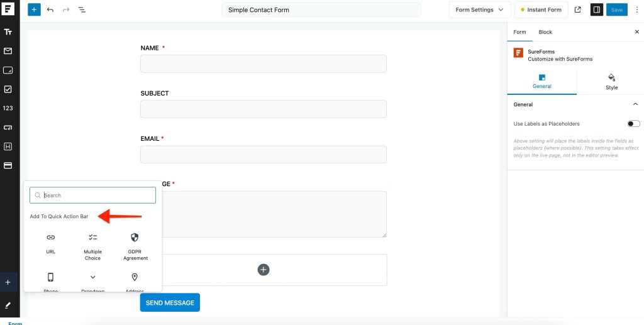Redo the last change
644x325 pixels.
pyautogui.click(x=66, y=9)
